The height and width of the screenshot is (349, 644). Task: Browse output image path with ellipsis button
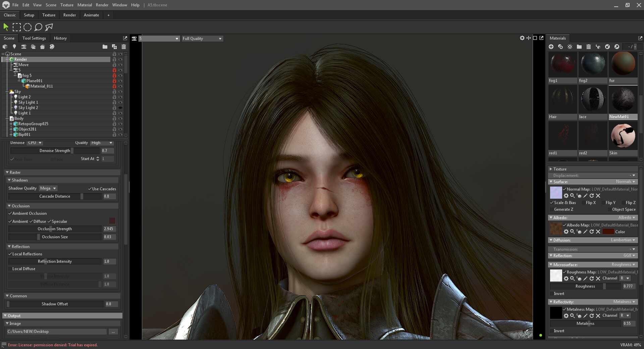(113, 332)
